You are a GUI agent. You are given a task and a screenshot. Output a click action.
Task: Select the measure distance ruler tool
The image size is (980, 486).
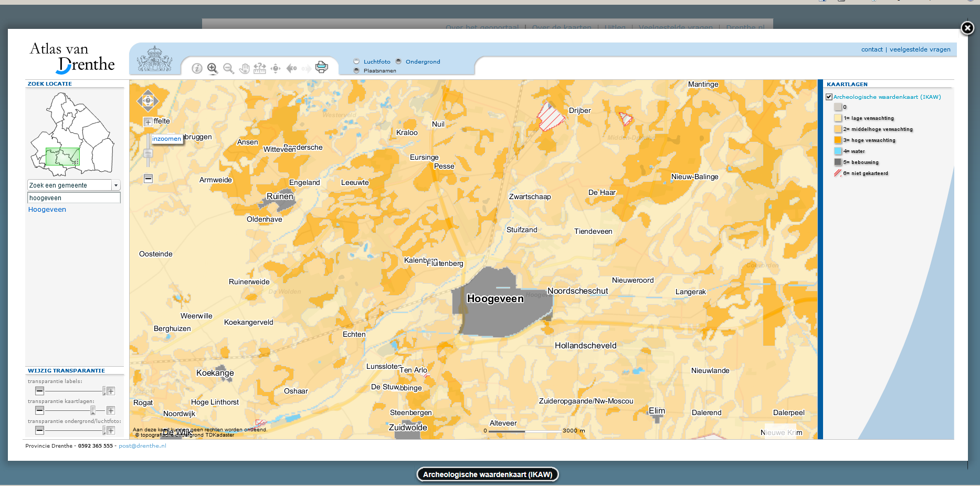pos(260,68)
